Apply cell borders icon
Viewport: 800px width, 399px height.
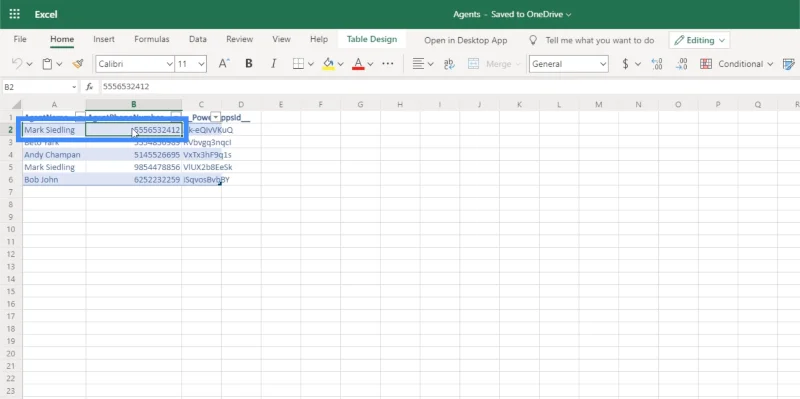298,64
